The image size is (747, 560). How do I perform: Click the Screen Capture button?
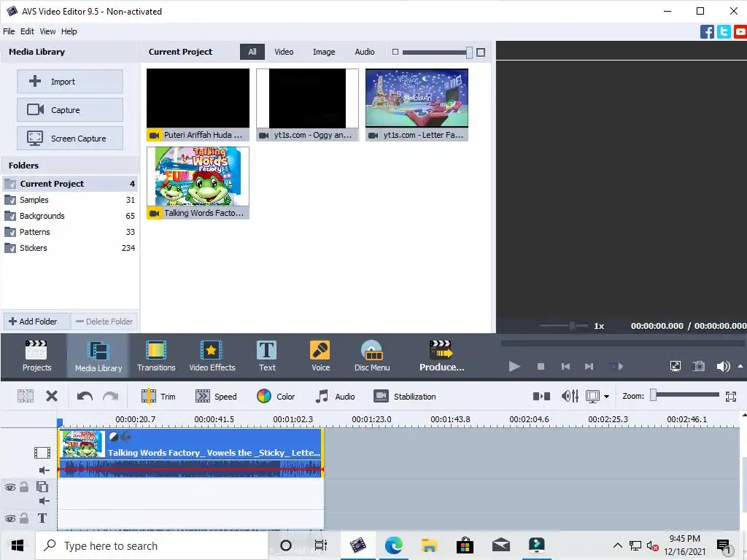point(70,139)
